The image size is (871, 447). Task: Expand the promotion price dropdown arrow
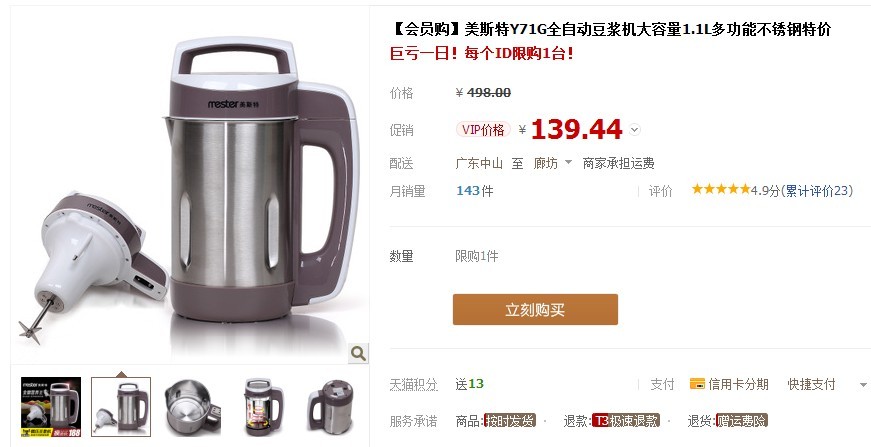[634, 130]
